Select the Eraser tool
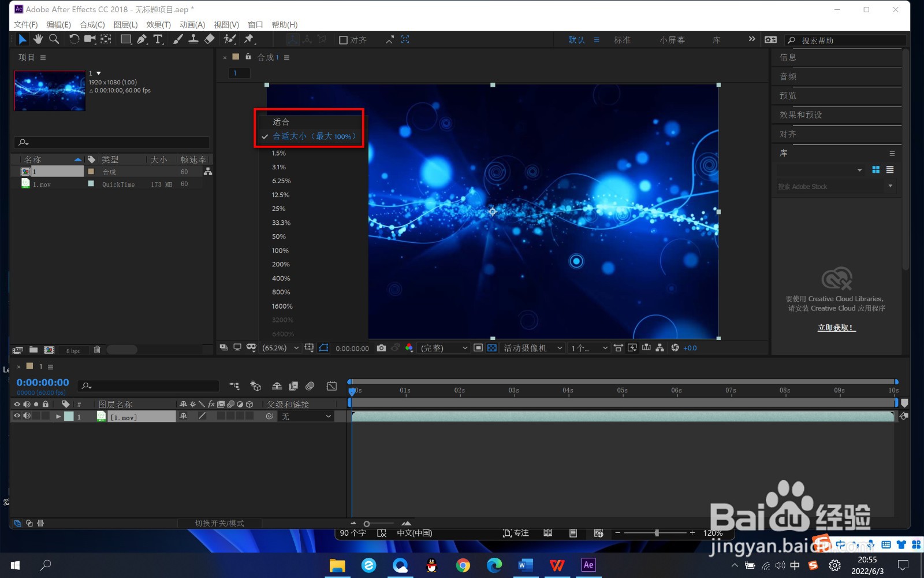 tap(210, 39)
